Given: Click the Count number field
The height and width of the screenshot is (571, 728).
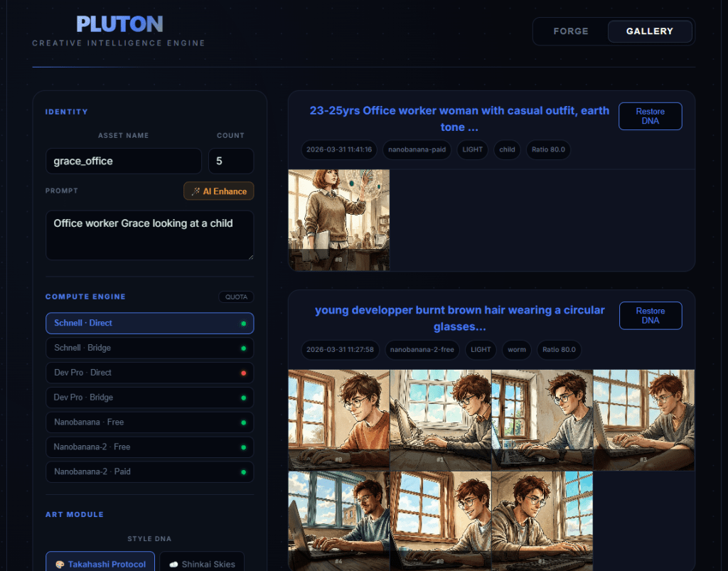Looking at the screenshot, I should (x=230, y=161).
